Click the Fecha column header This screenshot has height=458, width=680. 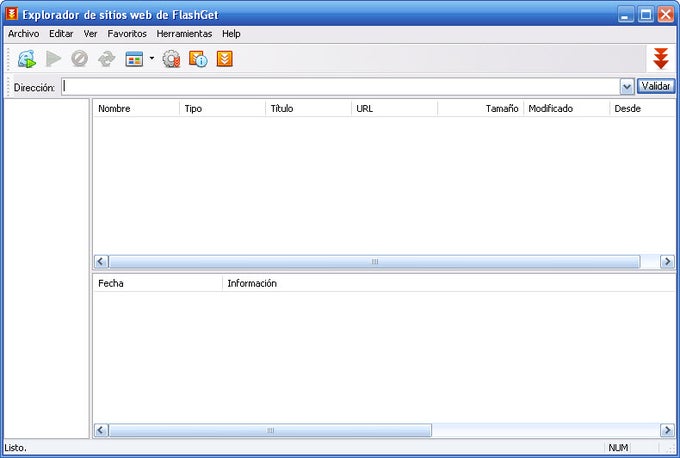click(158, 283)
